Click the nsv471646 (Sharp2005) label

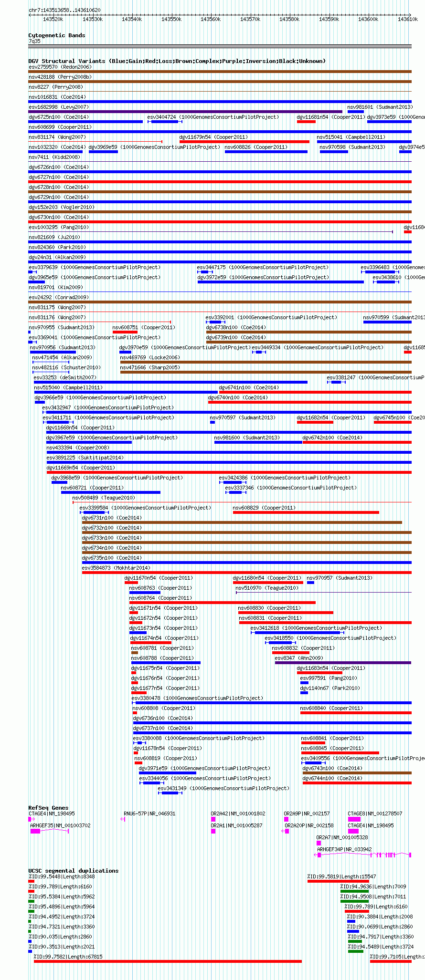coord(150,367)
